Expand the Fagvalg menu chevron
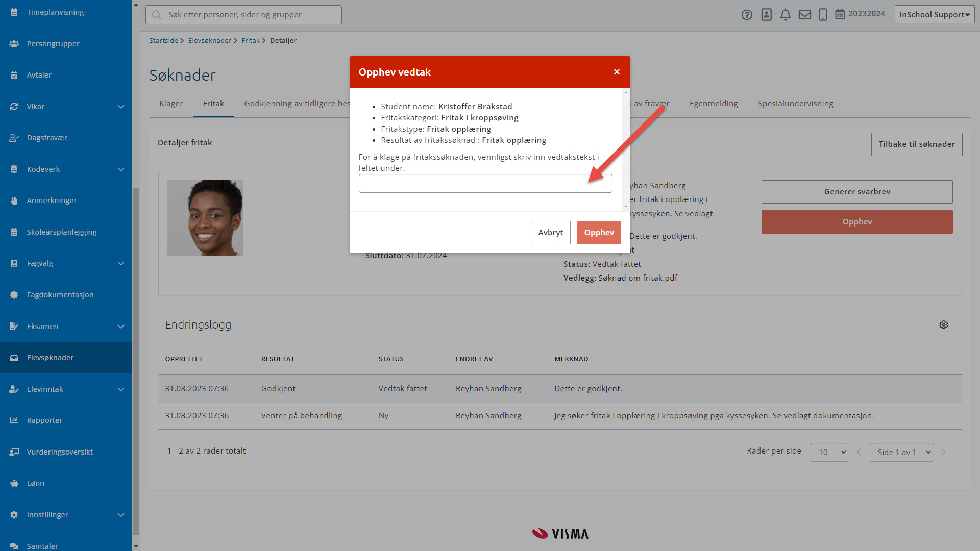Viewport: 980px width, 551px height. [x=121, y=263]
